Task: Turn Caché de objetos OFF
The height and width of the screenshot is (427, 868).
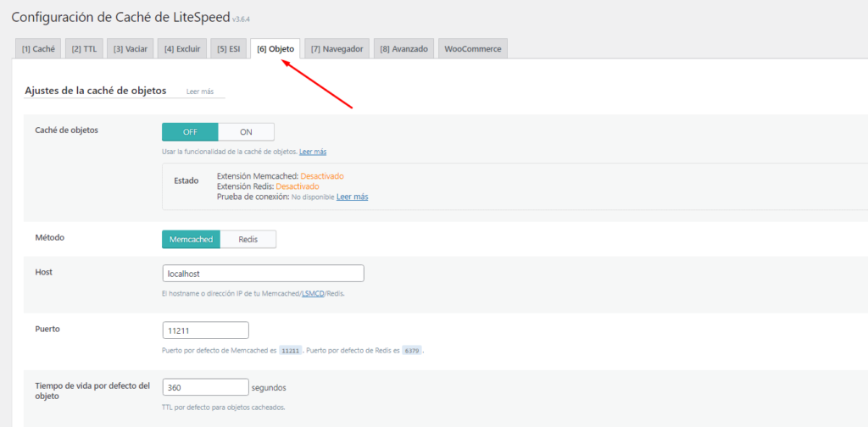Action: tap(190, 132)
